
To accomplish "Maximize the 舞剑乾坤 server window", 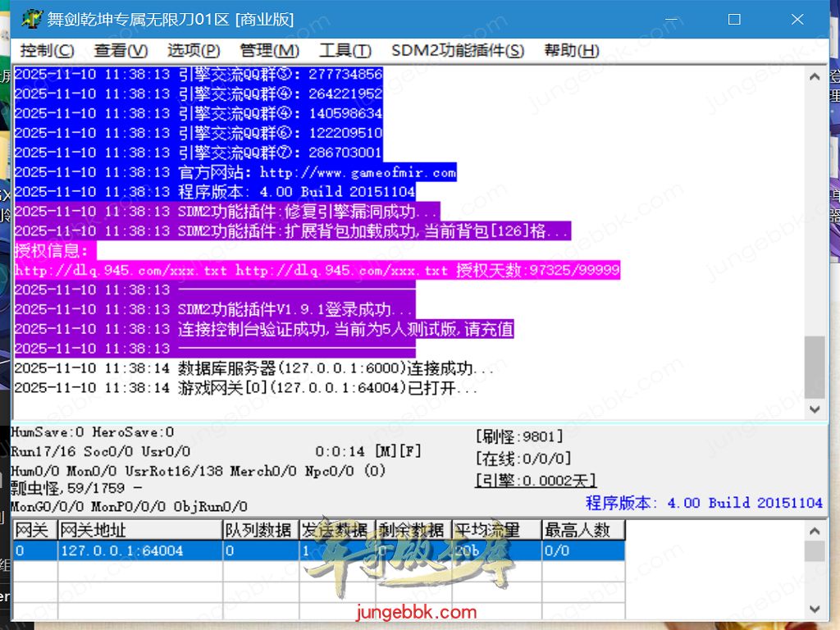I will pyautogui.click(x=734, y=19).
